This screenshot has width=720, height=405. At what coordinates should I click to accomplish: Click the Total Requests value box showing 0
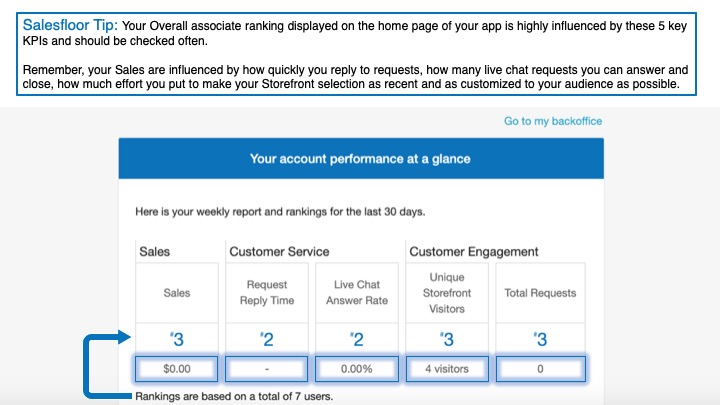(541, 369)
